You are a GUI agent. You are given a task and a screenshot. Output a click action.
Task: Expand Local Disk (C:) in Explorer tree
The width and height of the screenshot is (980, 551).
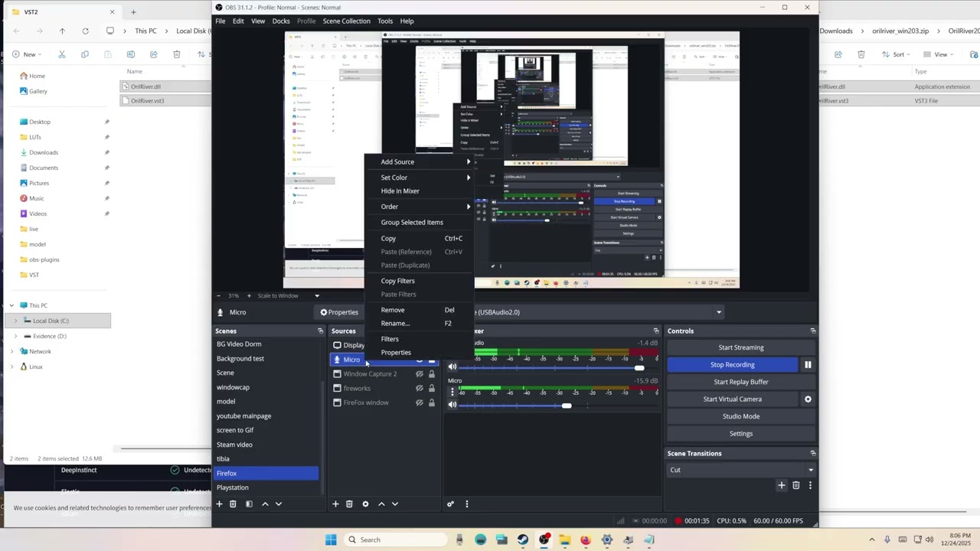pyautogui.click(x=16, y=321)
